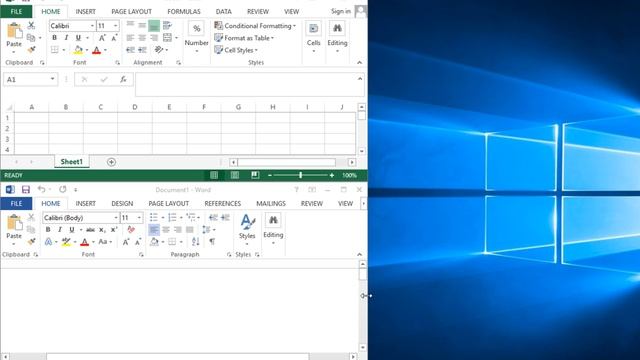Click Wrap Text icon in Excel alignment group
640x360 pixels.
click(x=167, y=26)
